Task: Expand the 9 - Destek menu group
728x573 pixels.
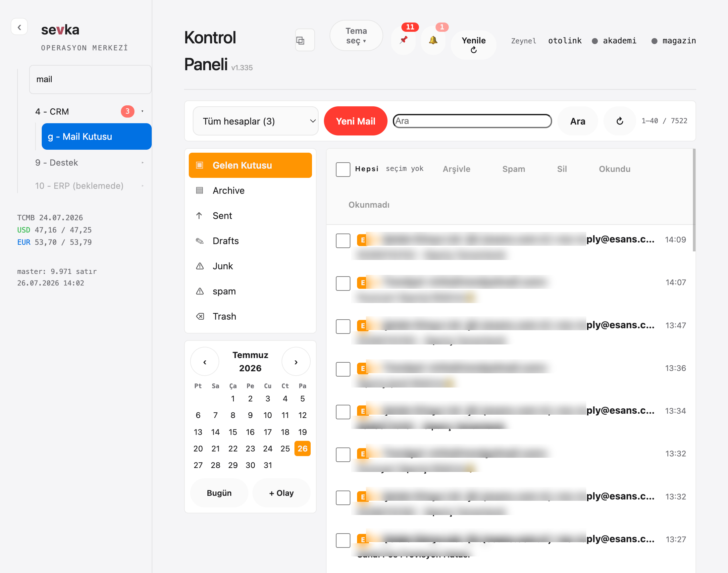Action: (x=90, y=163)
